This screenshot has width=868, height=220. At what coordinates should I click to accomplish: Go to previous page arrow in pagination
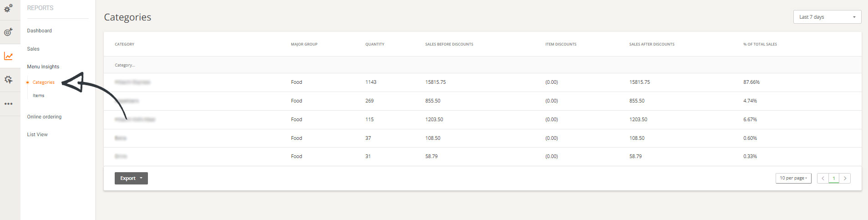pyautogui.click(x=822, y=179)
